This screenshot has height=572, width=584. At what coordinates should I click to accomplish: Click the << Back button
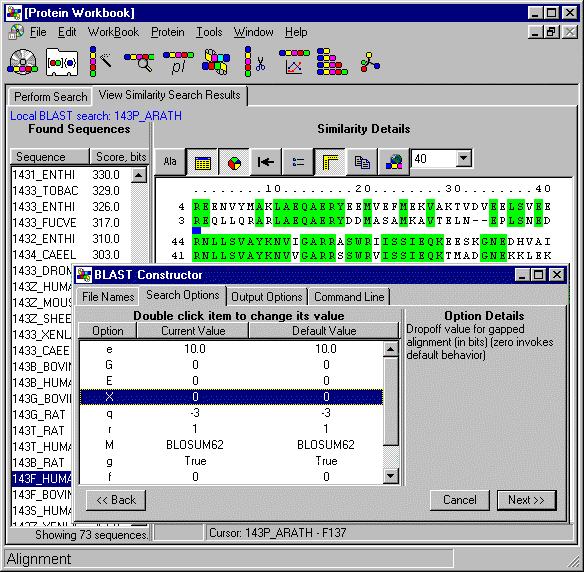116,500
